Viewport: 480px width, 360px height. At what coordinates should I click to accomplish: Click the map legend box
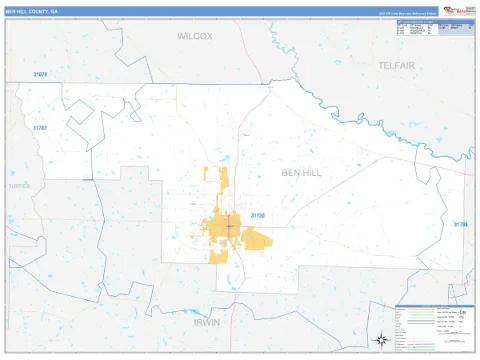435,328
